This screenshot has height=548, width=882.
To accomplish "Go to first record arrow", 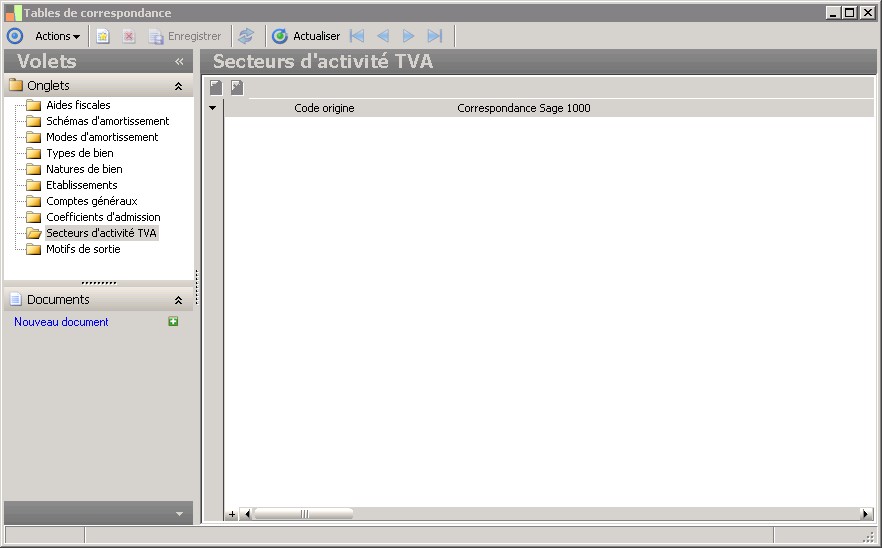I will pos(357,36).
